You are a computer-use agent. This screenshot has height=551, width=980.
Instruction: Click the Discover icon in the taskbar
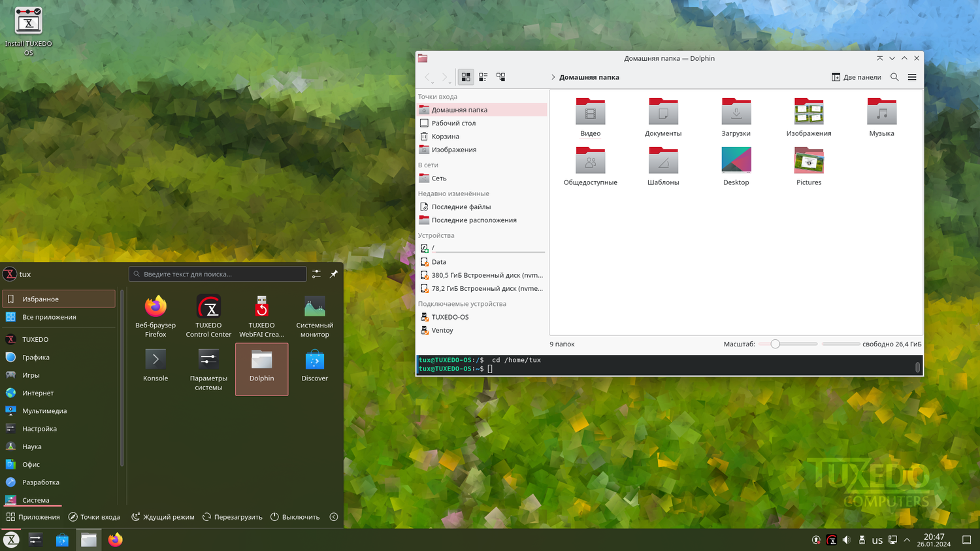tap(62, 540)
